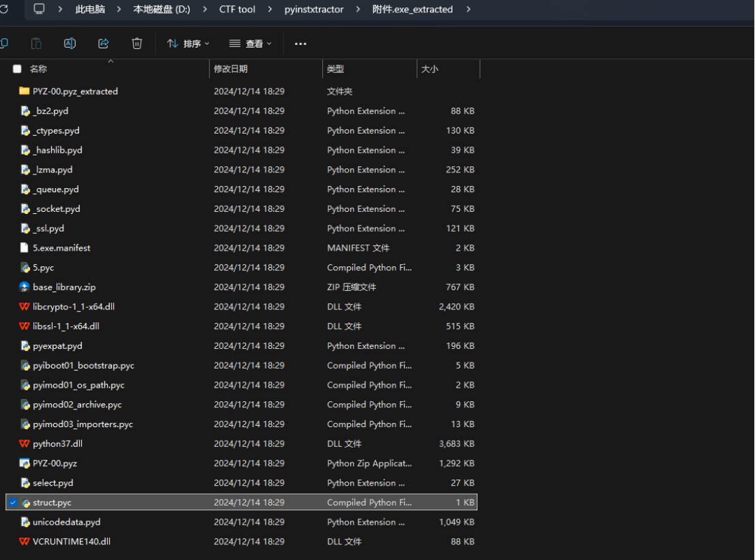Select the _socket.pyd file icon
The width and height of the screenshot is (755, 560).
click(x=25, y=209)
